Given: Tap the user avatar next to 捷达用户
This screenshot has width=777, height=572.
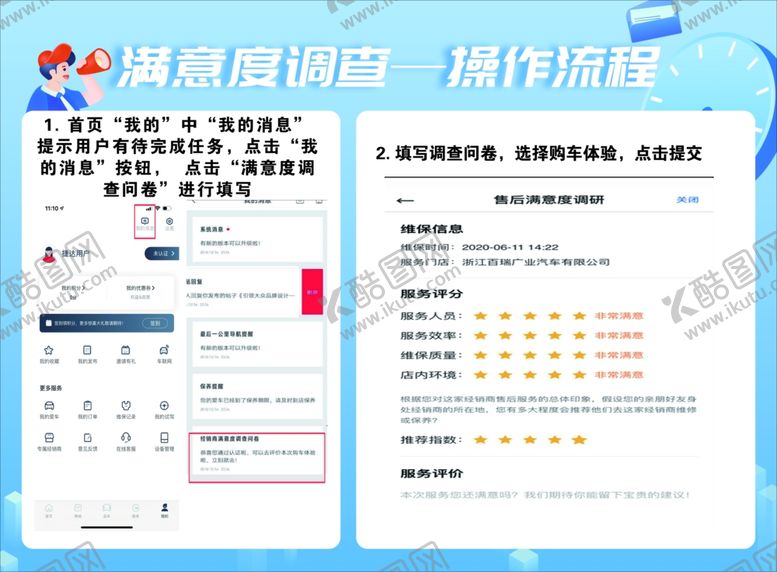Looking at the screenshot, I should 49,255.
